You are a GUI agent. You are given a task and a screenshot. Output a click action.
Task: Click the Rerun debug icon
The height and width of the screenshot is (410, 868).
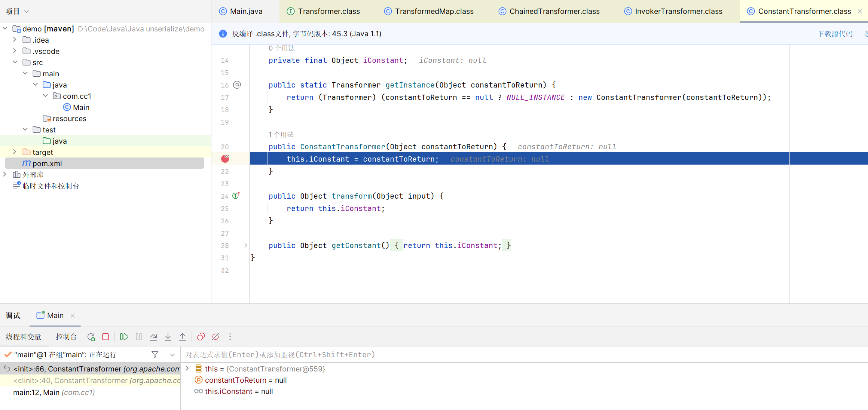(x=91, y=337)
